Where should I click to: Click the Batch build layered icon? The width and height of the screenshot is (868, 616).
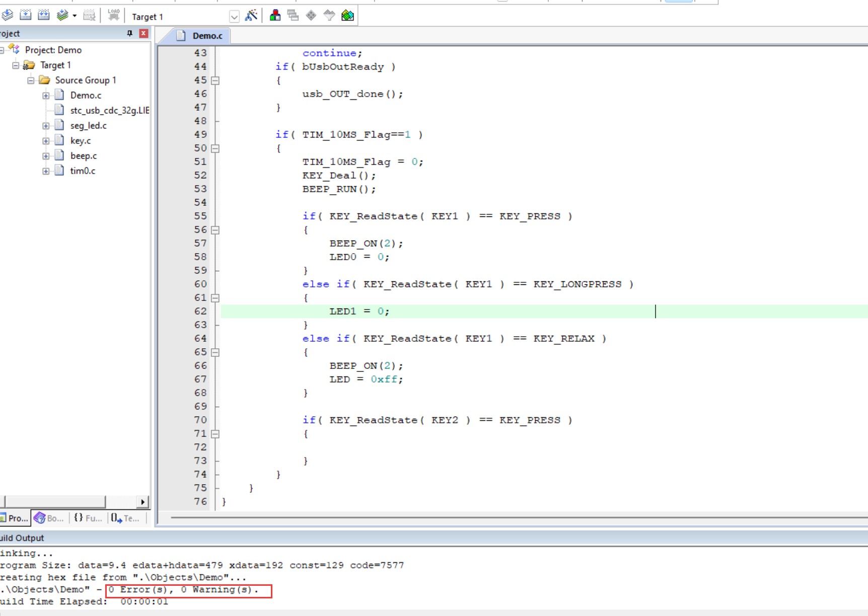coord(62,15)
